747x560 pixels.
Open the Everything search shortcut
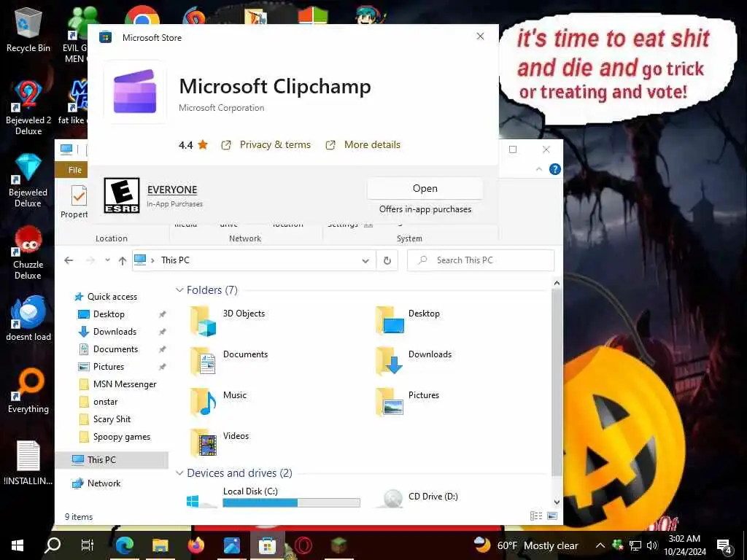click(28, 391)
